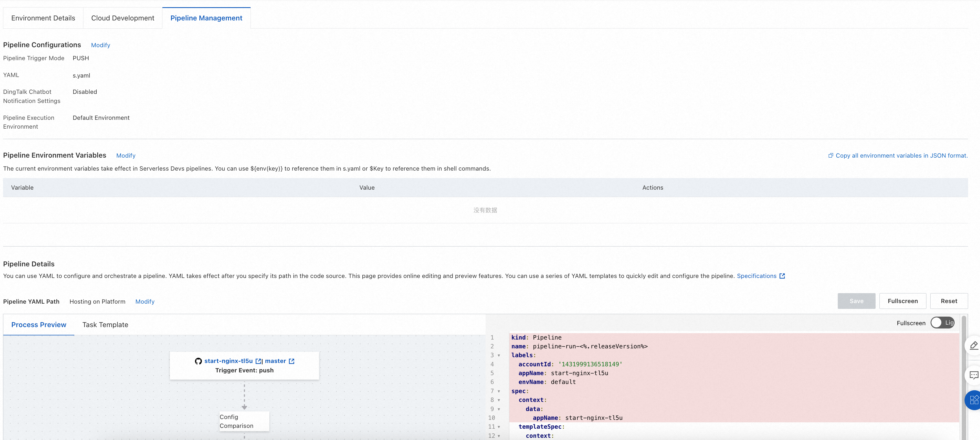Switch to the Environment Details tab
This screenshot has width=980, height=440.
coord(43,18)
